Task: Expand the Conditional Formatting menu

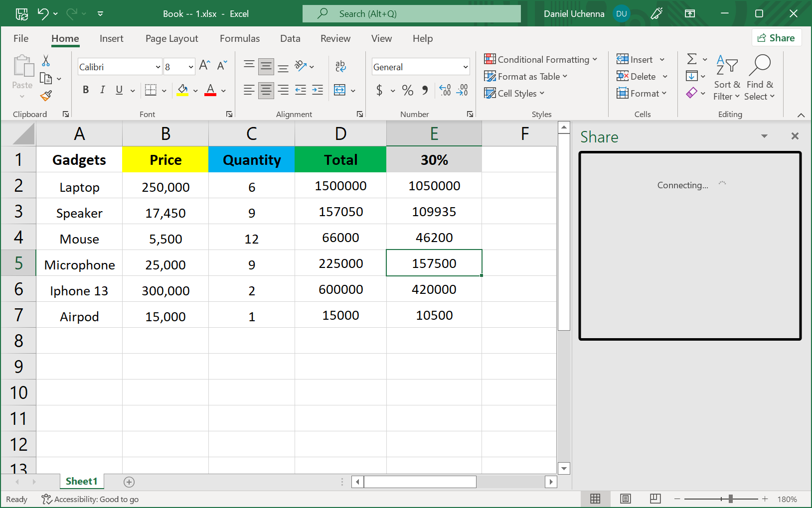Action: pos(541,59)
